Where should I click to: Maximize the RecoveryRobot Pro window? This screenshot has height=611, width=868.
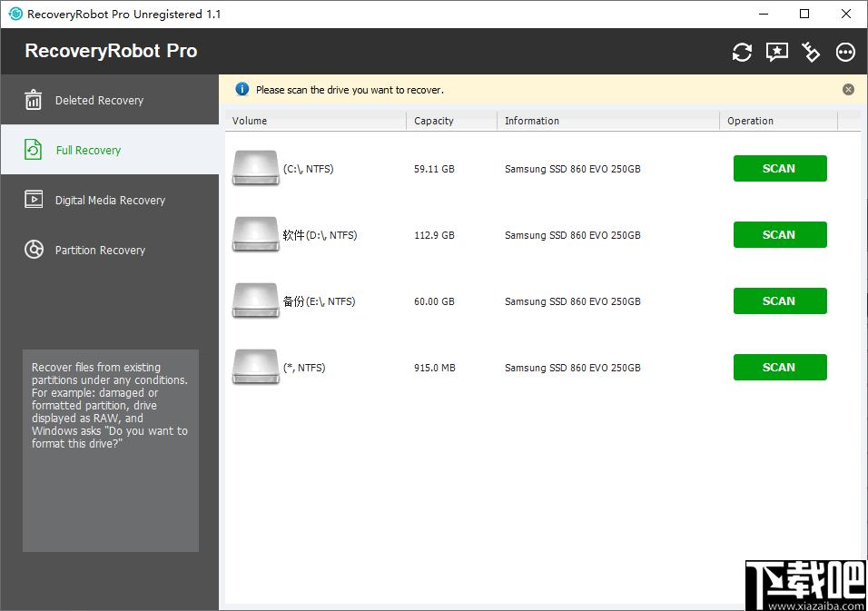pyautogui.click(x=804, y=14)
